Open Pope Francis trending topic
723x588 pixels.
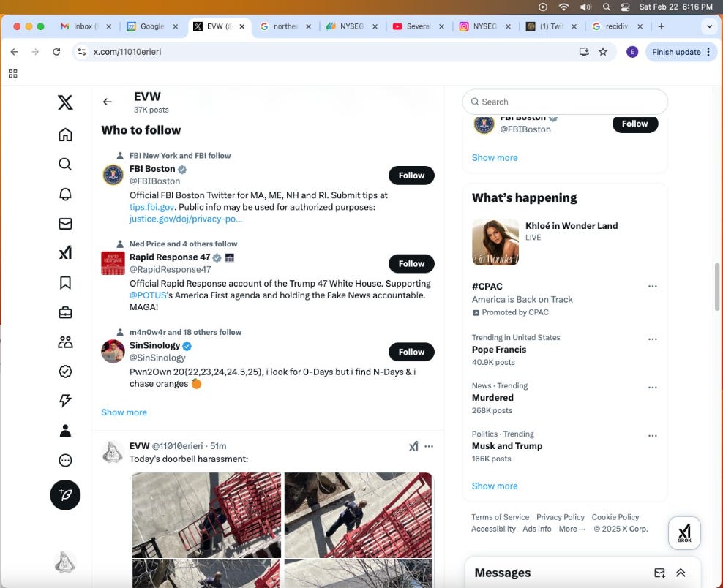[499, 350]
